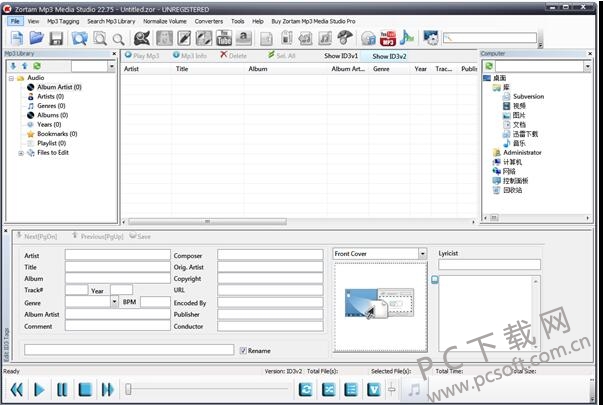Click the red YouTube MP3 toolbar icon
603x405 pixels.
[388, 38]
